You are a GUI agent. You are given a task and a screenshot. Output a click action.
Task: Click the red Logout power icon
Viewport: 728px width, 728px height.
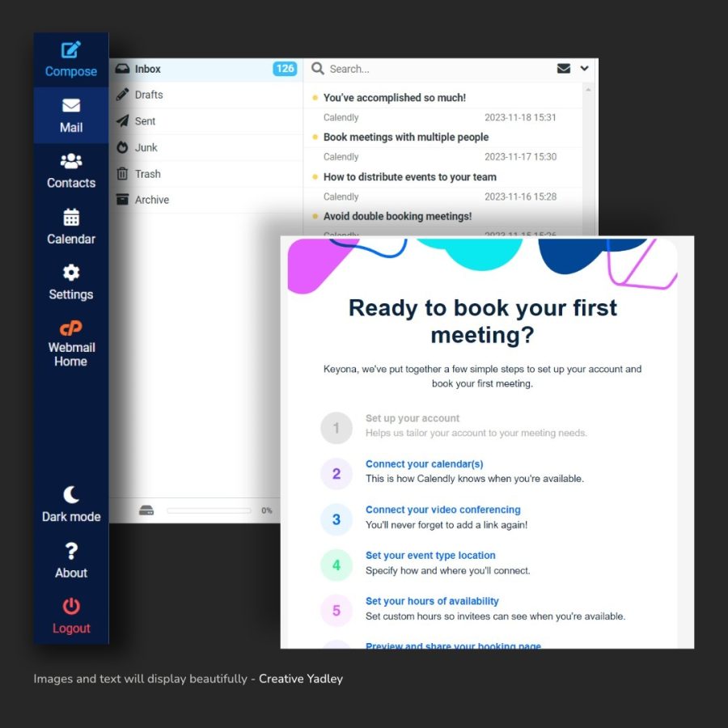(x=71, y=607)
